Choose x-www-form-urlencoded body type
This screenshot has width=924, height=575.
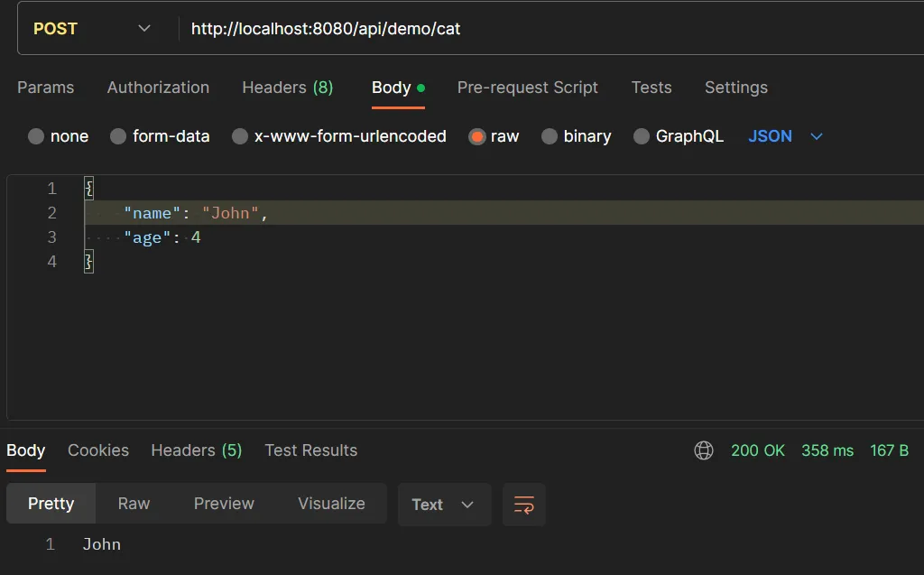pyautogui.click(x=240, y=136)
